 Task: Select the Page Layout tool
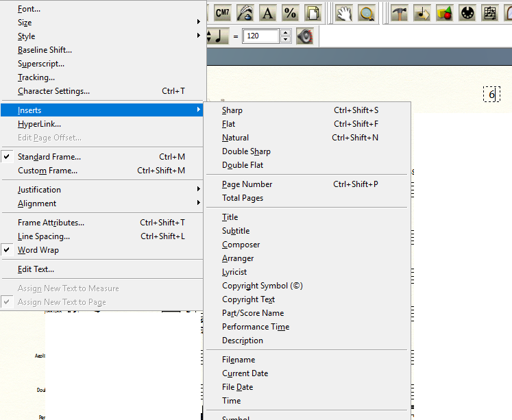pyautogui.click(x=313, y=12)
